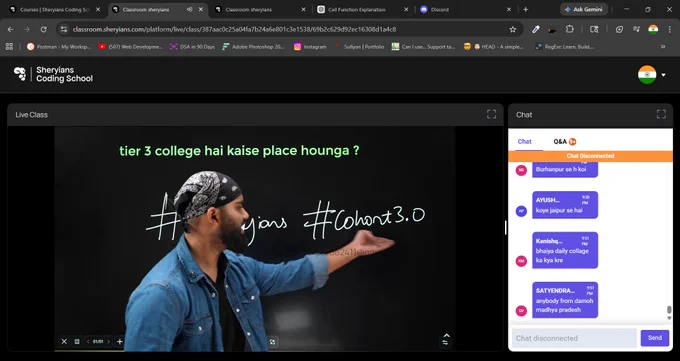Image resolution: width=680 pixels, height=361 pixels.
Task: Click the 01/01 page counter
Action: tap(98, 341)
